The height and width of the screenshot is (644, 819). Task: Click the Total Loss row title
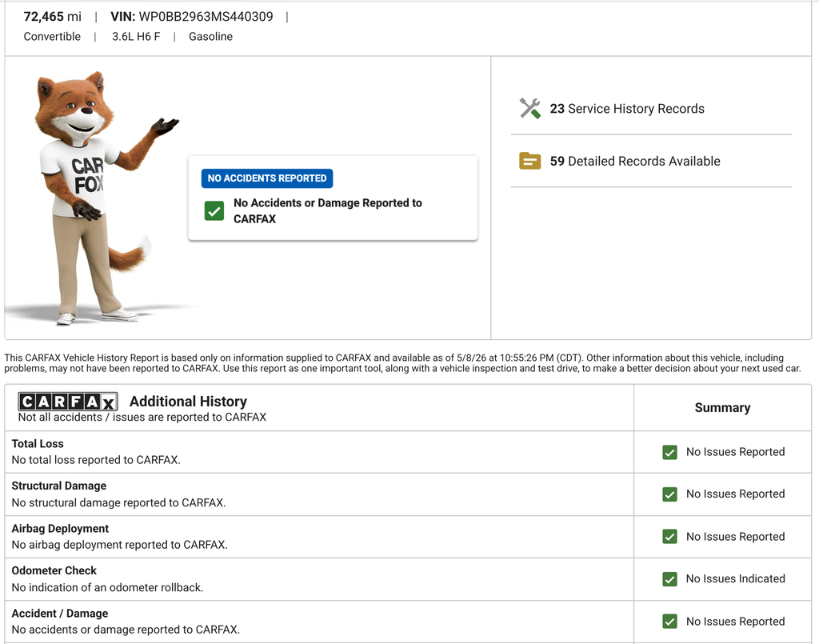pos(38,443)
